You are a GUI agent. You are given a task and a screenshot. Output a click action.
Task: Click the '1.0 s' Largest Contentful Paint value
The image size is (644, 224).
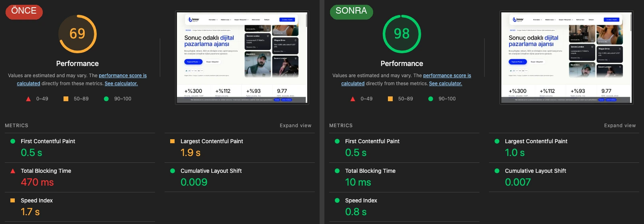[515, 153]
